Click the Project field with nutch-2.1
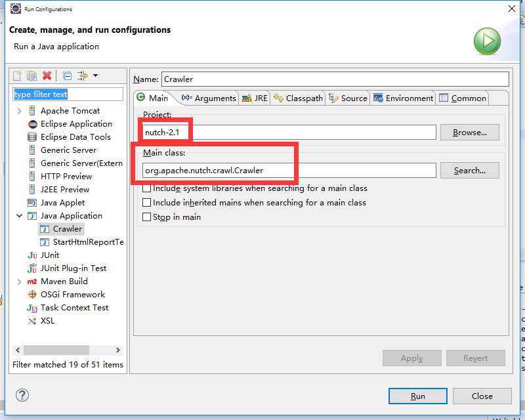 [289, 133]
